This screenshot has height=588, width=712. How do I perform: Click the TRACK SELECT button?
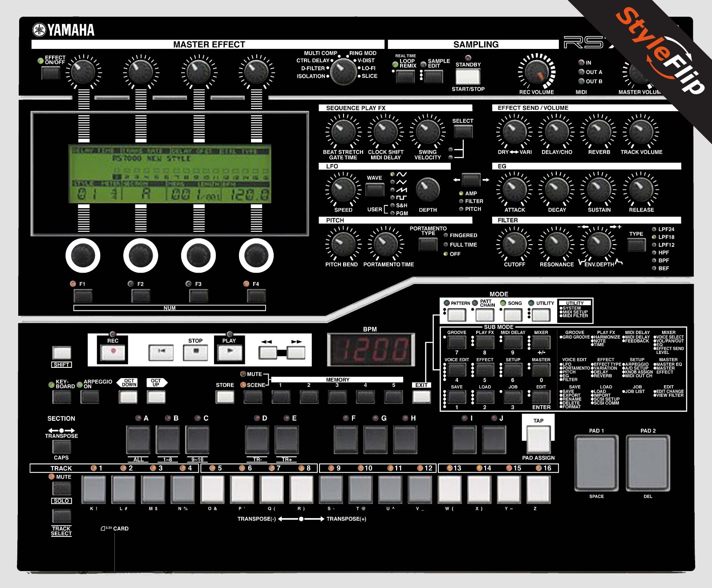tap(62, 516)
